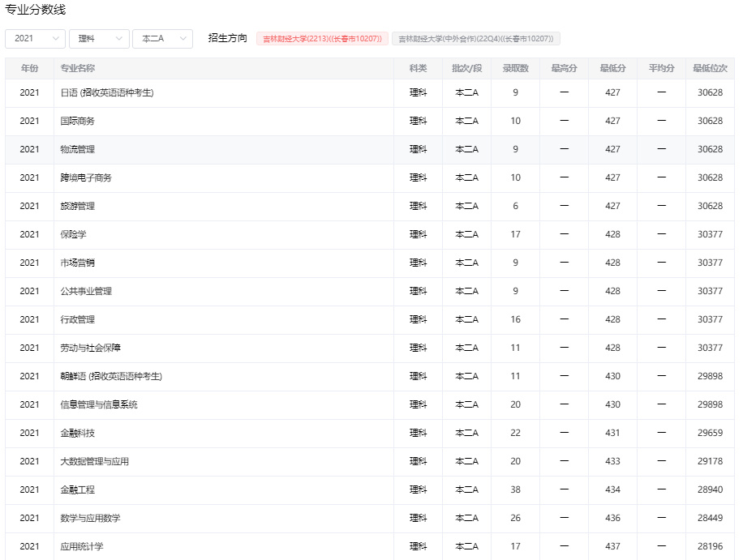Click the 跨境电子商务 major name
Screen dimensions: 743x560
click(x=86, y=178)
